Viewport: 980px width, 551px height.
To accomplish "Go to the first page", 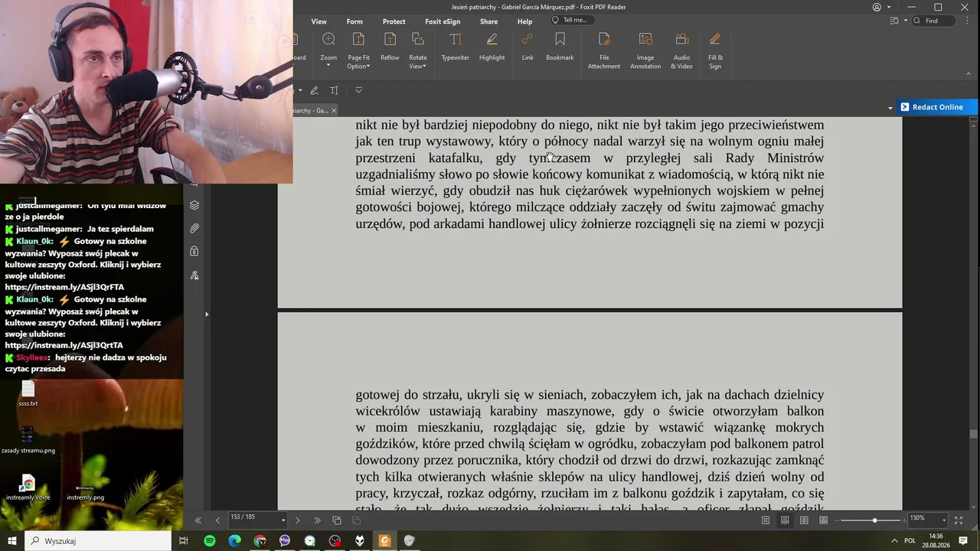I will click(198, 520).
